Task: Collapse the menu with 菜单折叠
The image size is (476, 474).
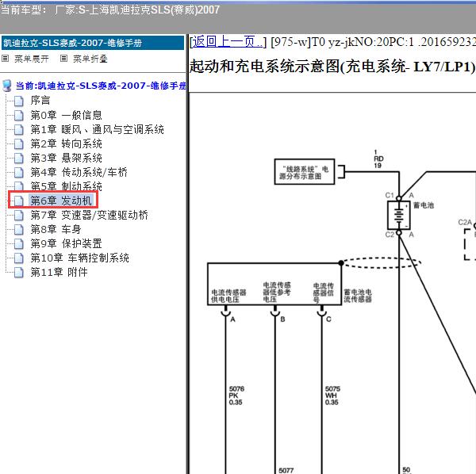Action: pyautogui.click(x=90, y=59)
